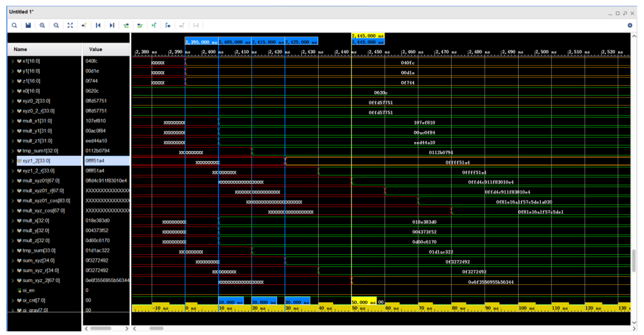Viewport: 644px width, 335px height.
Task: Click the Search icon in waveform toolbar
Action: pos(14,25)
